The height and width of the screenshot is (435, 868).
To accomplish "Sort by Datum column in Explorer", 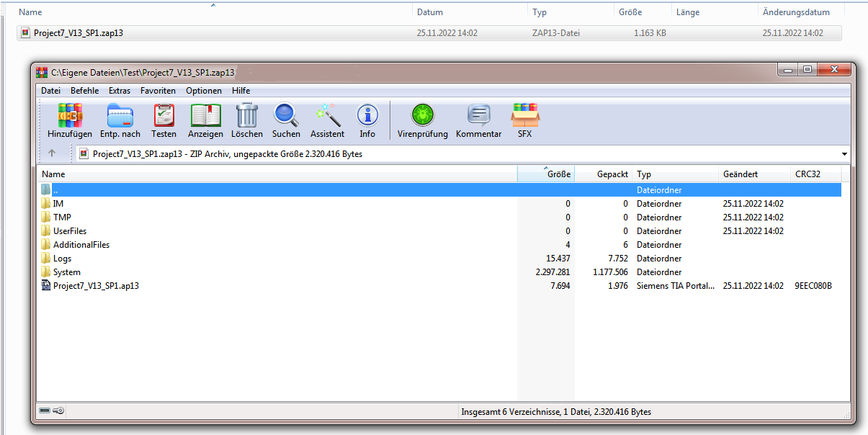I will tap(470, 12).
